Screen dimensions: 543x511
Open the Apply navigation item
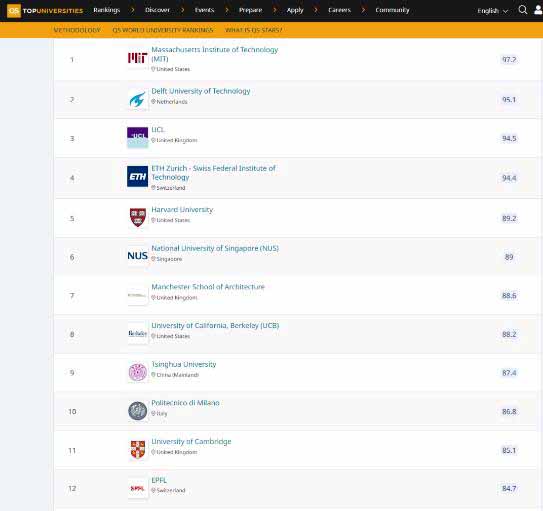click(295, 10)
